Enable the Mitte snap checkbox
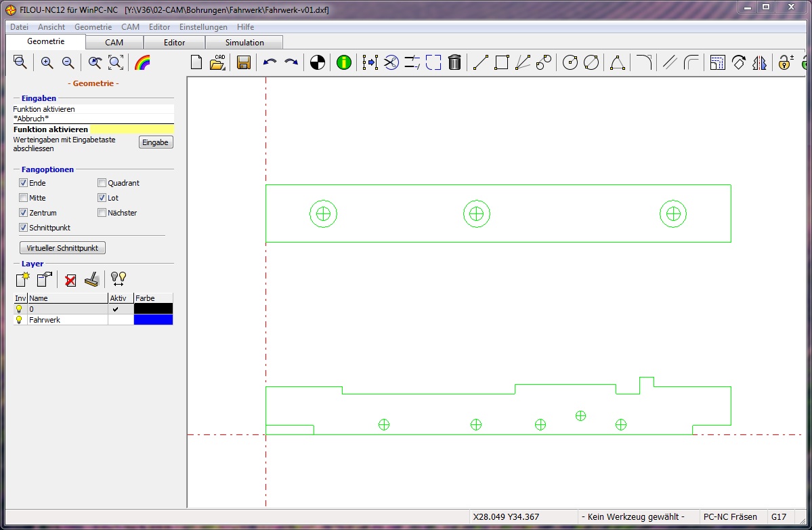812x530 pixels. click(23, 197)
